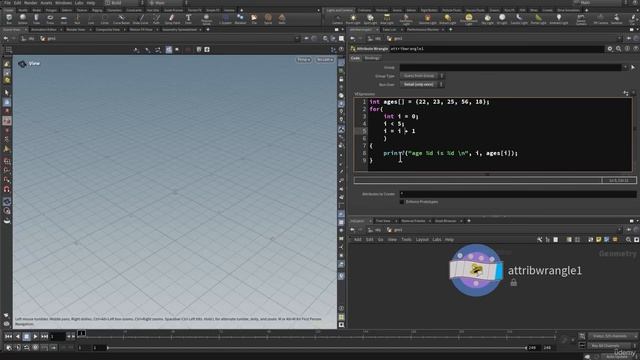
Task: Add a Camera from the shelf
Action: pyautogui.click(x=337, y=19)
